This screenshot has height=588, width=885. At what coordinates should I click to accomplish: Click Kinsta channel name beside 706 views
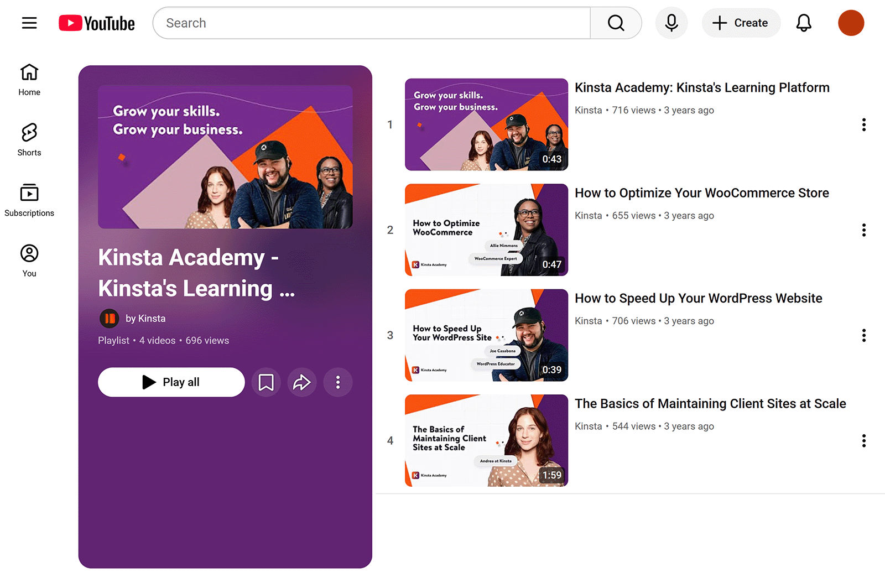tap(588, 321)
